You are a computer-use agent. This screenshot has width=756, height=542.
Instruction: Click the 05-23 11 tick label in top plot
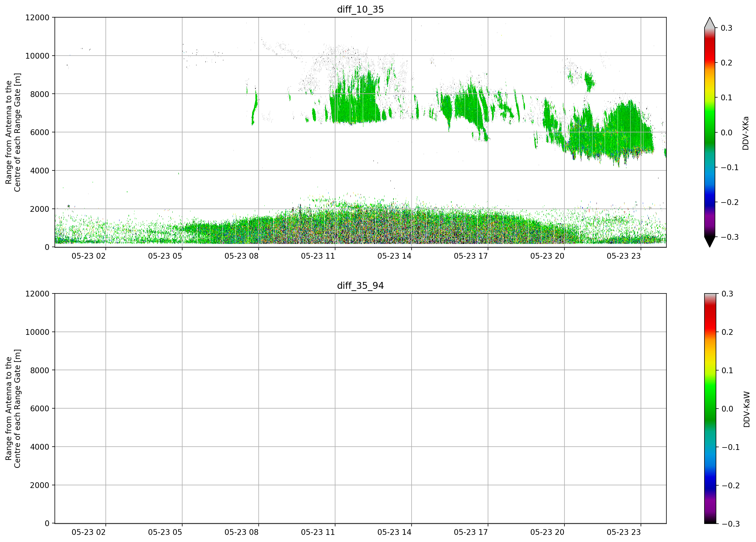pyautogui.click(x=318, y=256)
